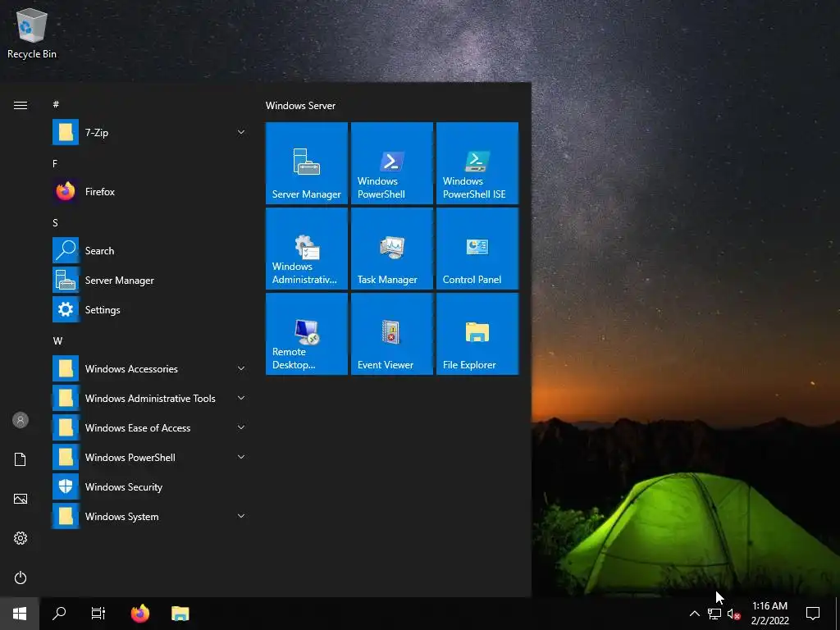840x630 pixels.
Task: Open the Action Center notifications icon
Action: click(x=813, y=614)
